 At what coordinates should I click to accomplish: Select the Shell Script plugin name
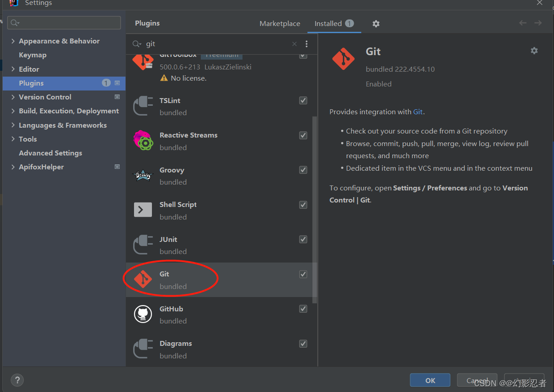pyautogui.click(x=178, y=204)
